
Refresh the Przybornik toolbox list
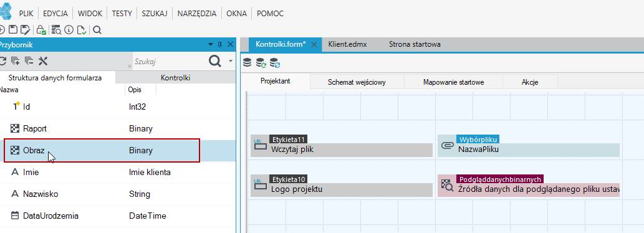pos(2,61)
